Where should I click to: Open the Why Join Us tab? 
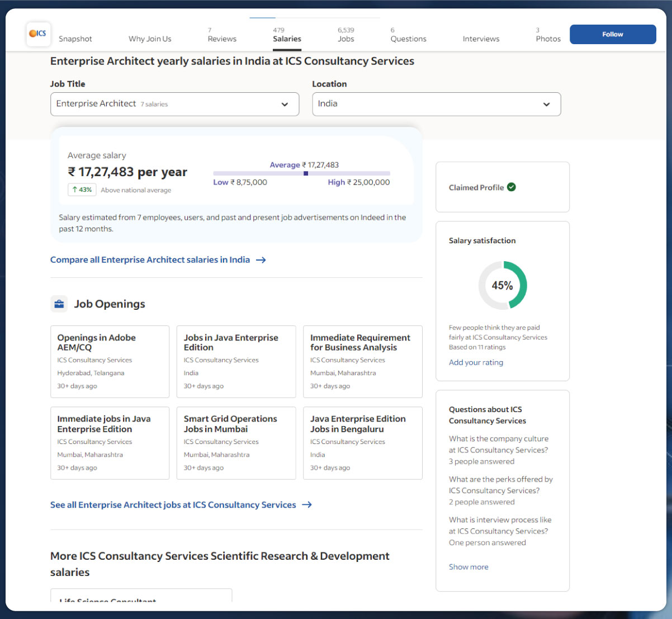pyautogui.click(x=150, y=39)
